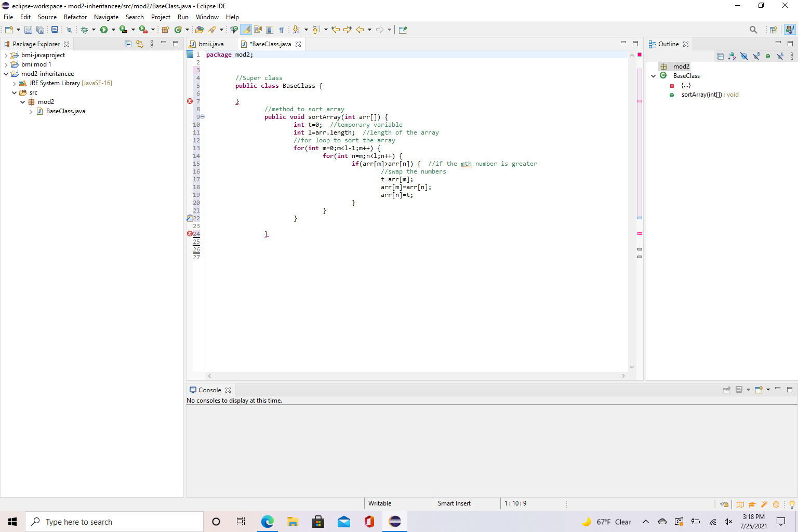Expand JRE System Library node
The height and width of the screenshot is (532, 798).
(x=14, y=83)
